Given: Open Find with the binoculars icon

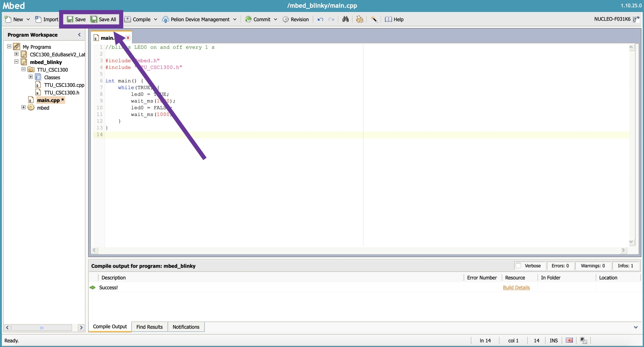Looking at the screenshot, I should pyautogui.click(x=345, y=19).
